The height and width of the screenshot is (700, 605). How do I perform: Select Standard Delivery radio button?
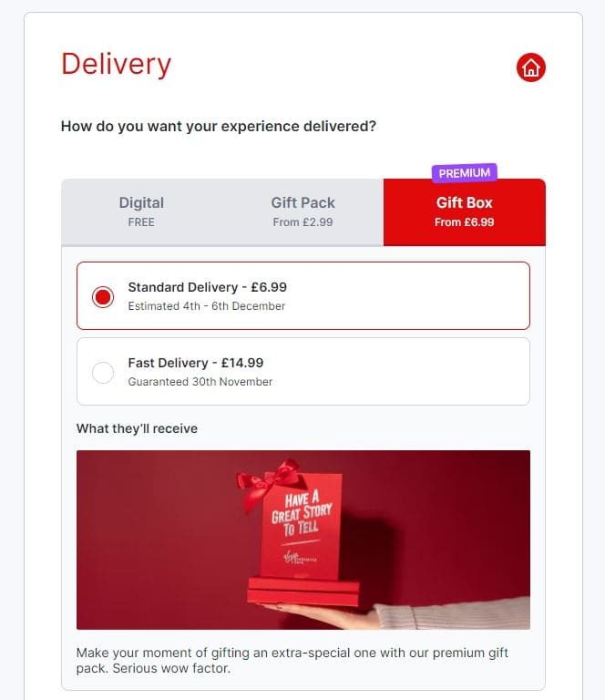tap(103, 297)
